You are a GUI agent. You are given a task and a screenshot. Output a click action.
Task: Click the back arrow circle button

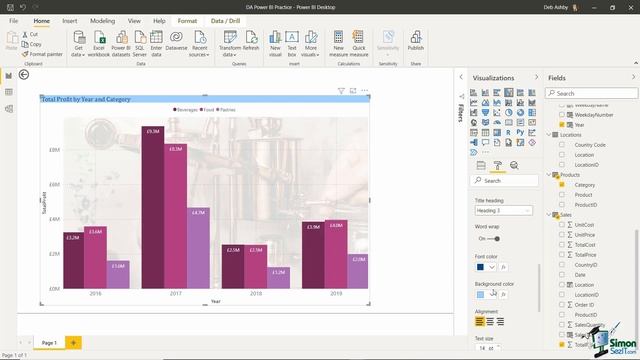(24, 75)
